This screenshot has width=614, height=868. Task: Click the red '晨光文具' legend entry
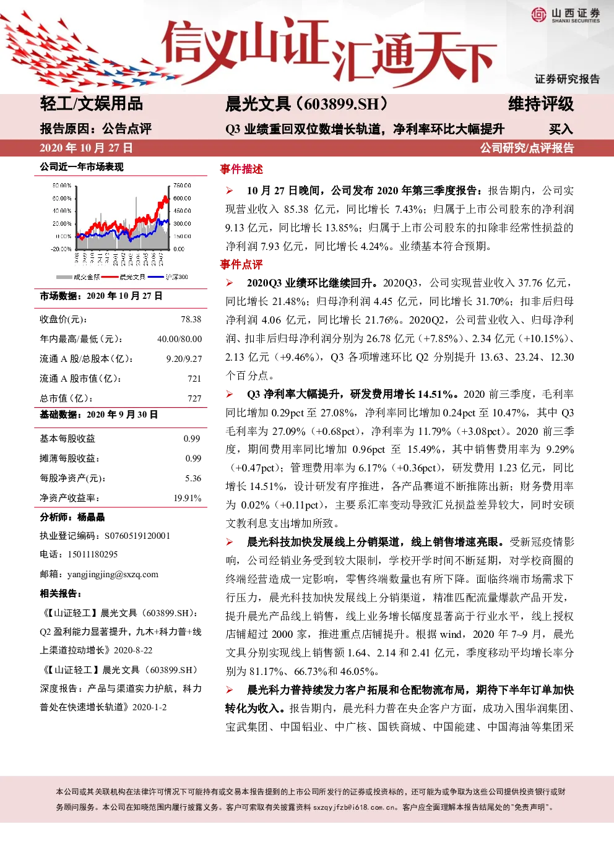point(124,277)
